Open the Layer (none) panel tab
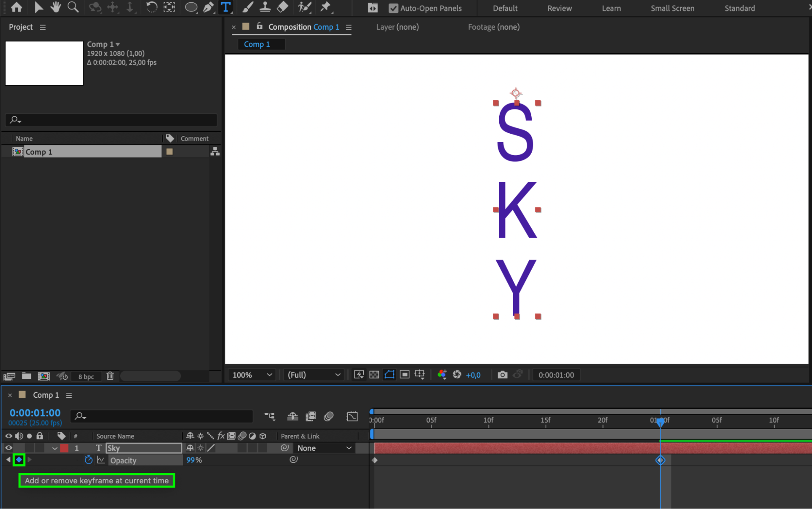The height and width of the screenshot is (509, 812). coord(397,27)
